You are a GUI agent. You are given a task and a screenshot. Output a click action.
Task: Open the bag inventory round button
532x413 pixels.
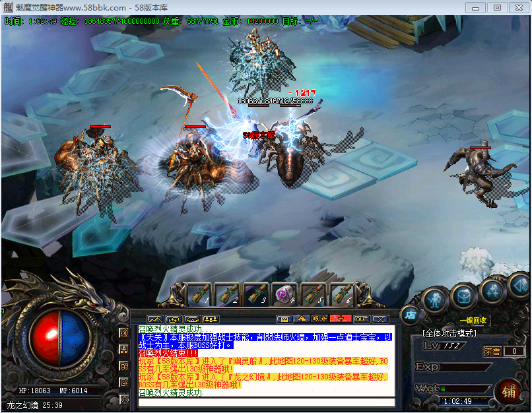point(464,296)
